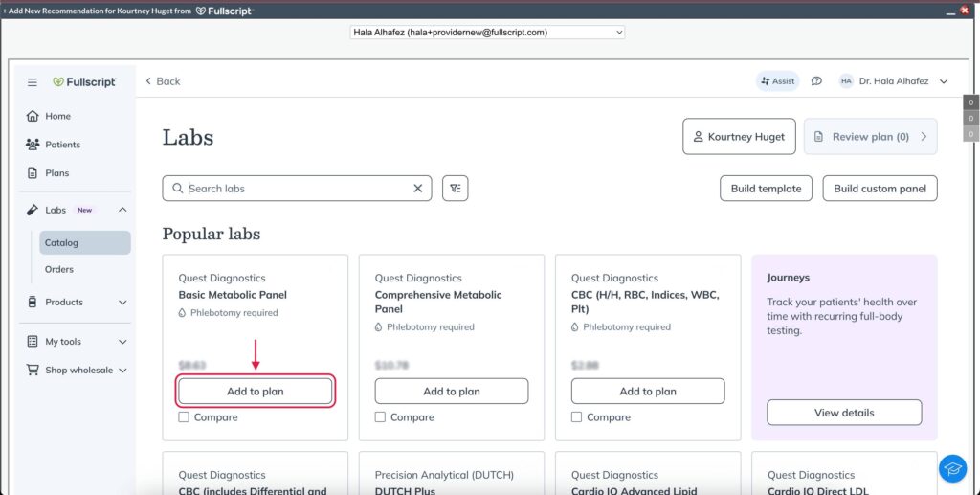Click Build custom panel button
This screenshot has height=495, width=980.
click(x=880, y=188)
